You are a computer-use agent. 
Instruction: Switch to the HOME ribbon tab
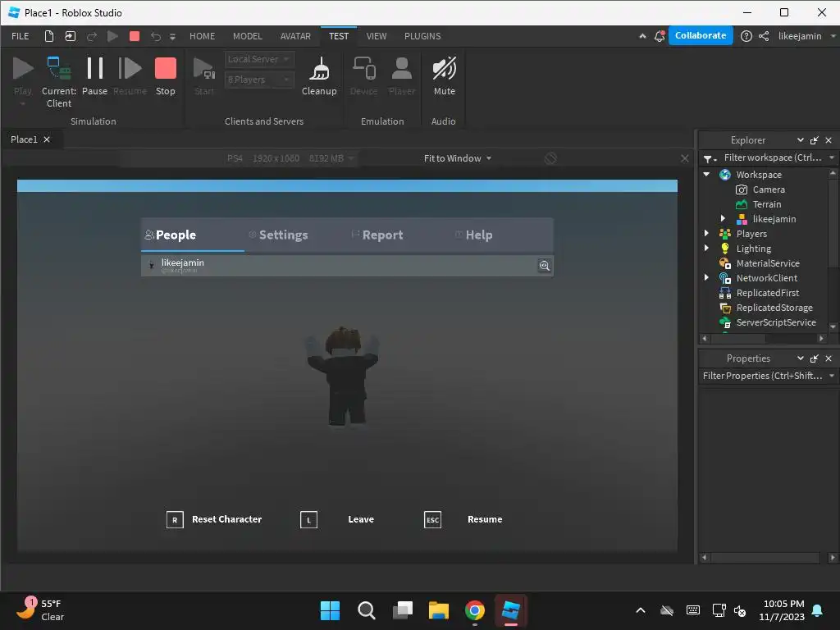tap(202, 36)
